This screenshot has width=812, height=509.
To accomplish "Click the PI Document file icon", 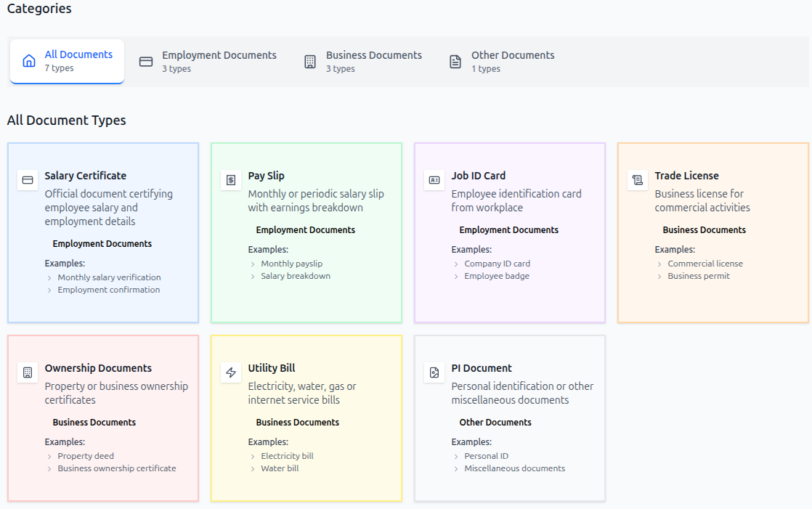I will pyautogui.click(x=434, y=372).
